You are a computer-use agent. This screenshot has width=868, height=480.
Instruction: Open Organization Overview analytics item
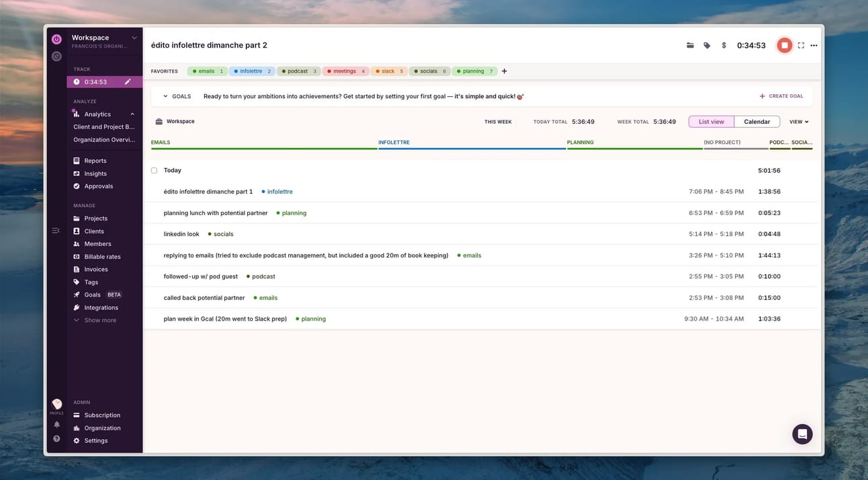(x=104, y=140)
